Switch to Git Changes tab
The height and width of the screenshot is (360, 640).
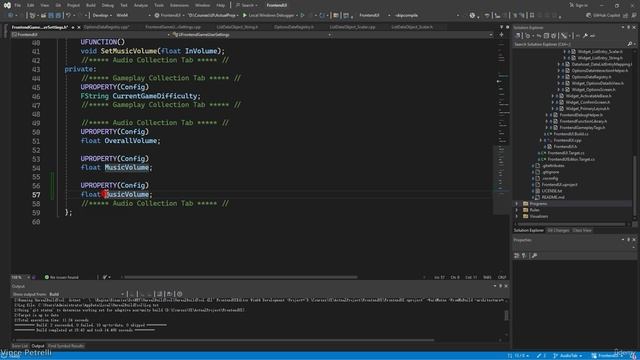(558, 231)
